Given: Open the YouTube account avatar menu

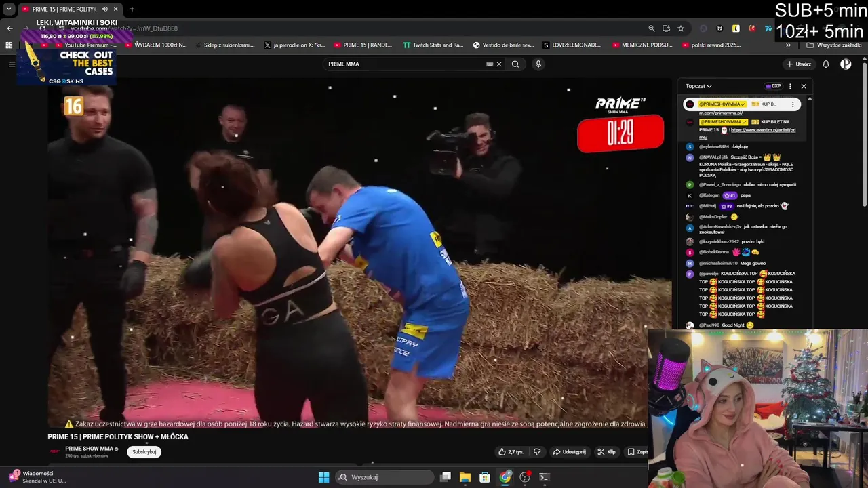Looking at the screenshot, I should (x=846, y=64).
